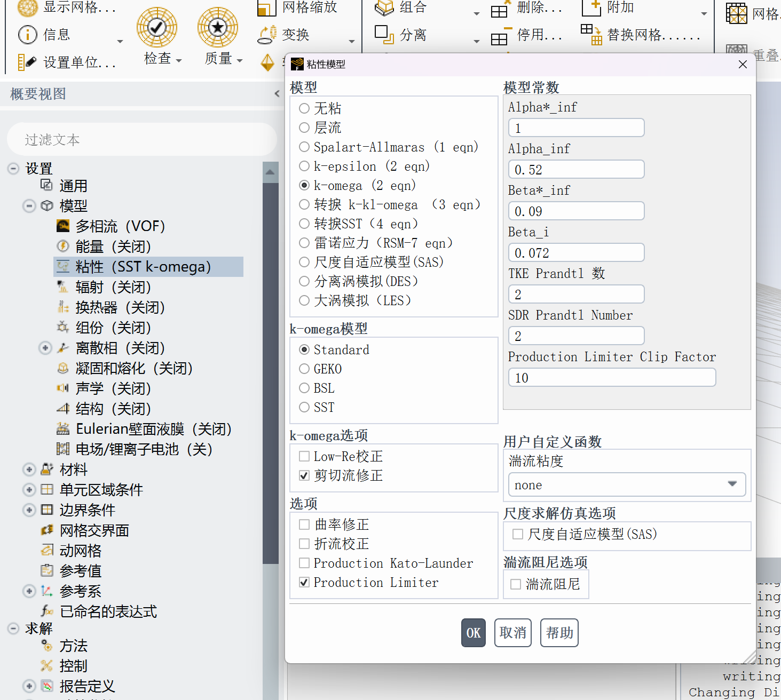The height and width of the screenshot is (700, 781).
Task: Click the 电场/锂离子电池 battery icon
Action: (63, 449)
